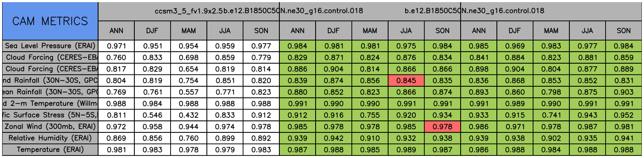Click the white cell showing 0.557

[189, 92]
